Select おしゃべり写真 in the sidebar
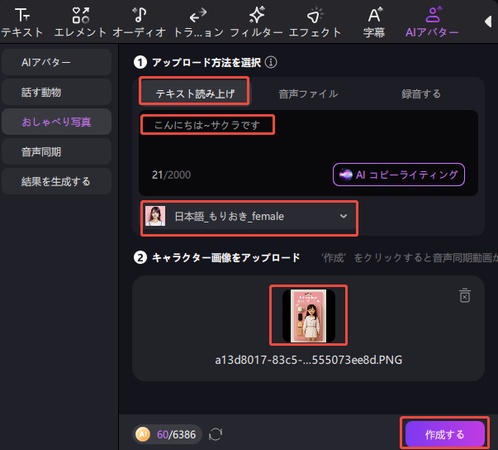The image size is (498, 450). pyautogui.click(x=56, y=122)
